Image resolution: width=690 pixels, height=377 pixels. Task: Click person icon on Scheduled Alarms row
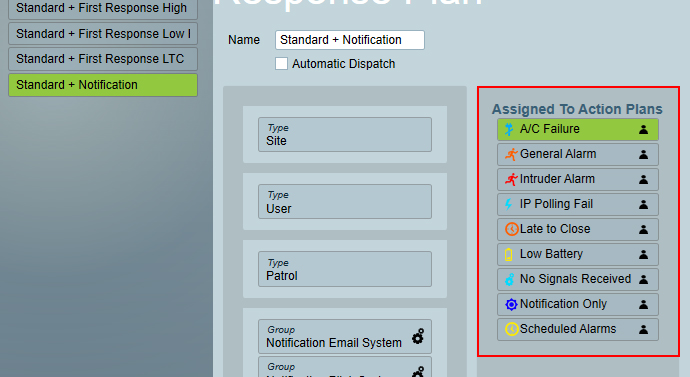[643, 329]
